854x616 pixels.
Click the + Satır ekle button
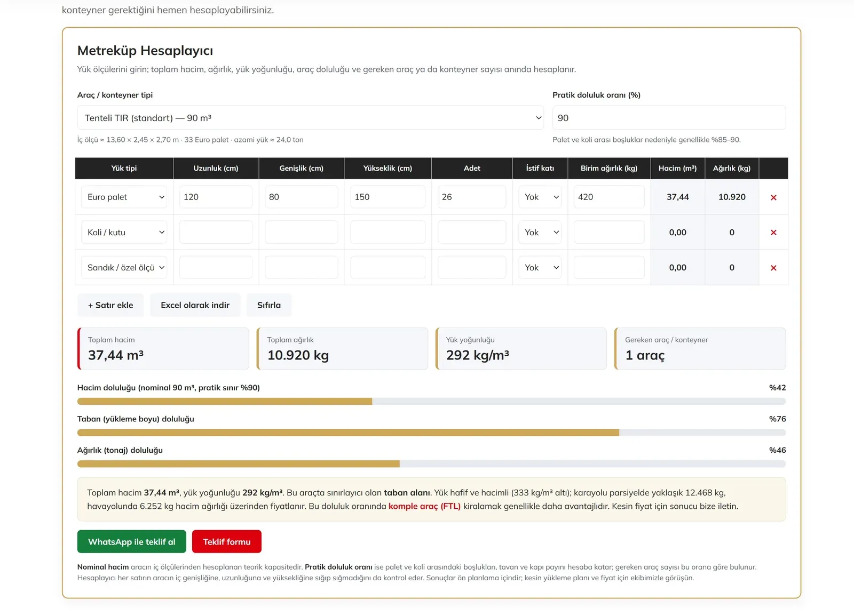(x=110, y=305)
